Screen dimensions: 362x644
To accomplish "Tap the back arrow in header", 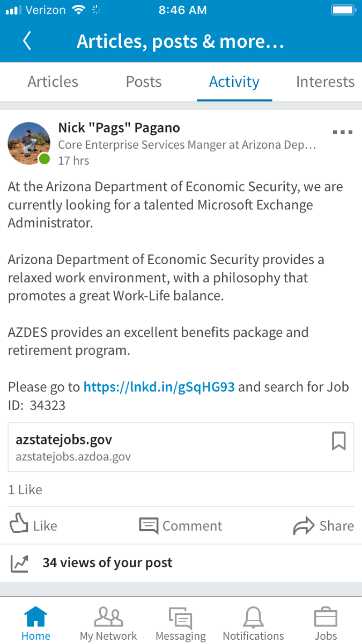I will pyautogui.click(x=27, y=41).
